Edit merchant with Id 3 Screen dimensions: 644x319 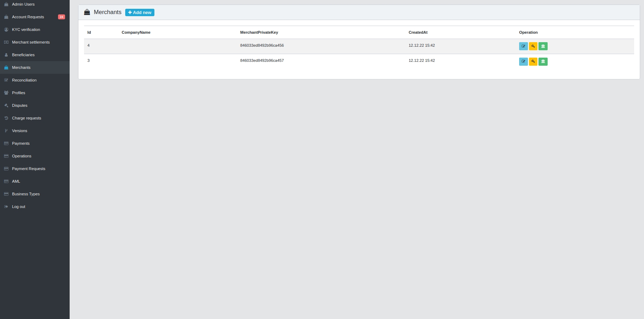point(523,61)
